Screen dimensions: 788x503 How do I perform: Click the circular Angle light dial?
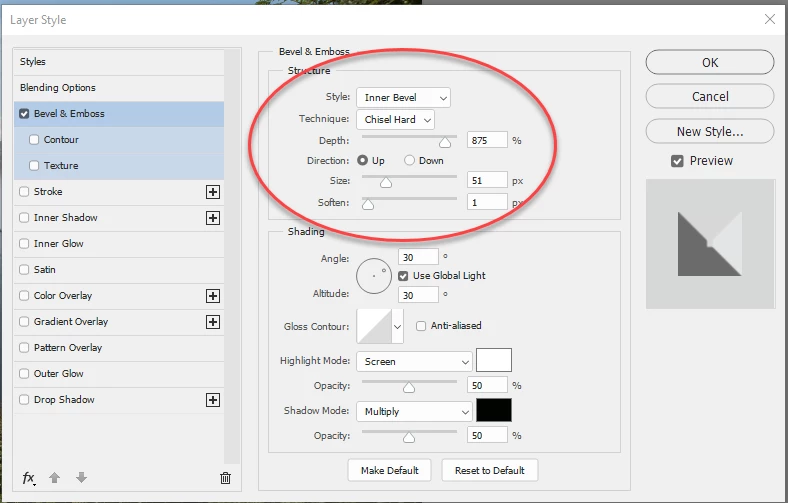(x=374, y=276)
